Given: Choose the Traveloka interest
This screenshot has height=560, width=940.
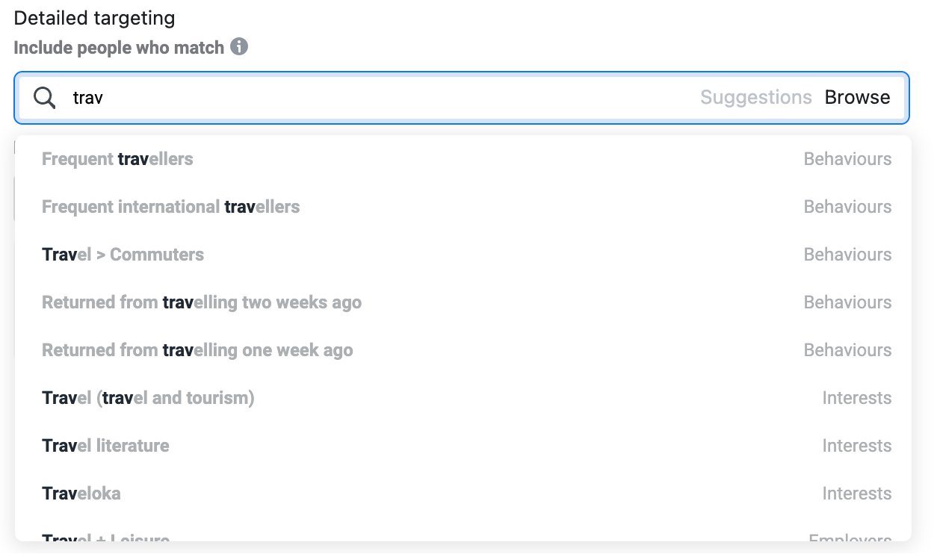Looking at the screenshot, I should [81, 493].
